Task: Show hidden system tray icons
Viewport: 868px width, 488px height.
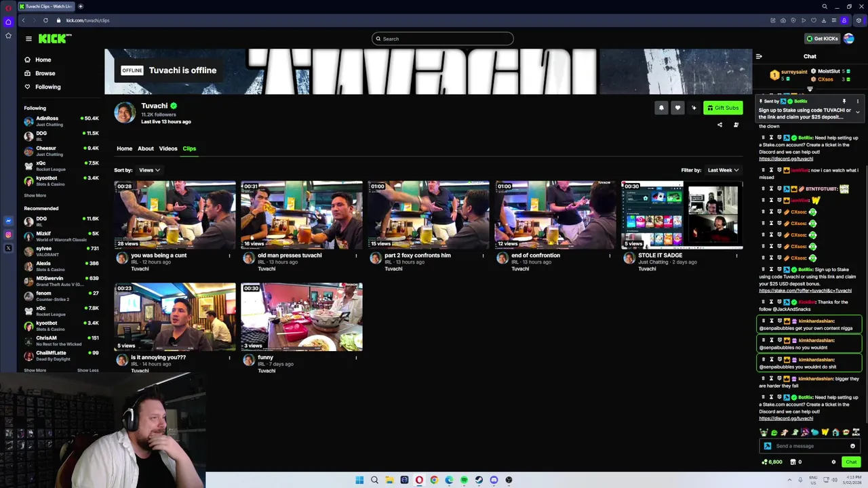Action: 789,480
